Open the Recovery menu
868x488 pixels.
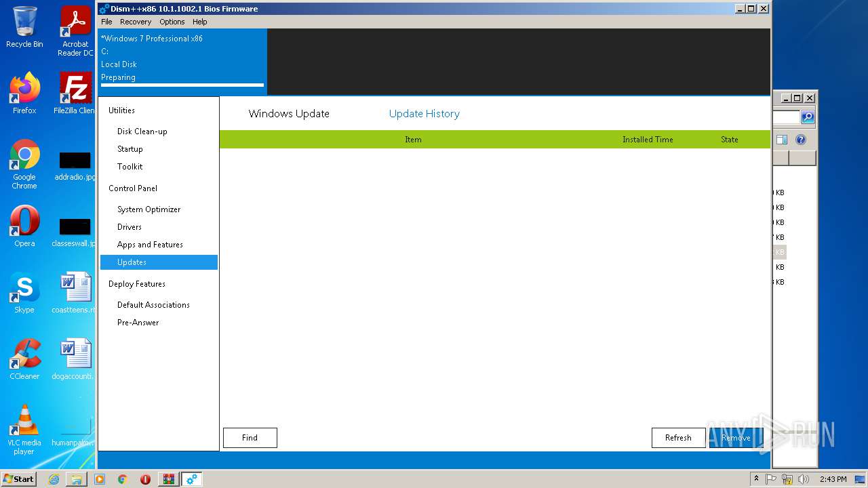pyautogui.click(x=136, y=22)
